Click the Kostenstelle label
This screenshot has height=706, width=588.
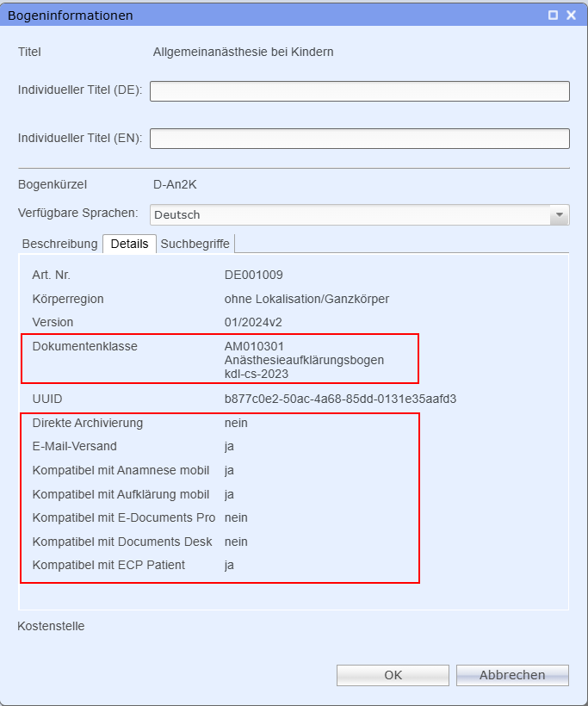51,626
